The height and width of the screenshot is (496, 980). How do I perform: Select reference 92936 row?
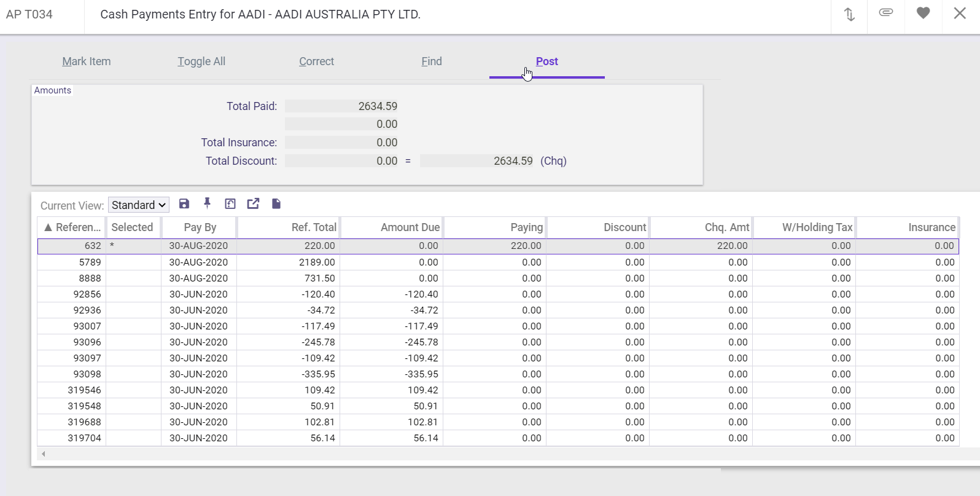click(498, 310)
